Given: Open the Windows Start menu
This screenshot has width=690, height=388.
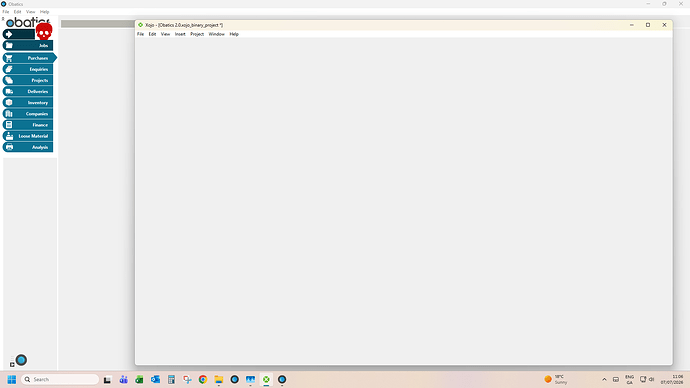Looking at the screenshot, I should [12, 379].
